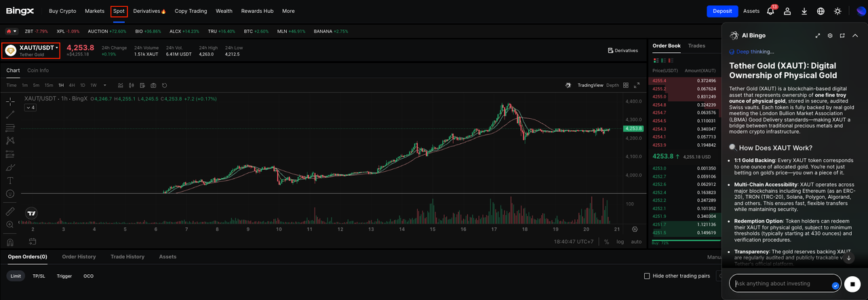Open the notifications bell icon
Viewport: 868px width, 300px height.
click(770, 11)
